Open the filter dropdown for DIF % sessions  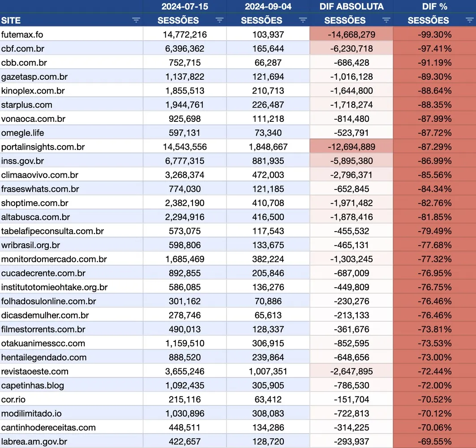tap(469, 20)
